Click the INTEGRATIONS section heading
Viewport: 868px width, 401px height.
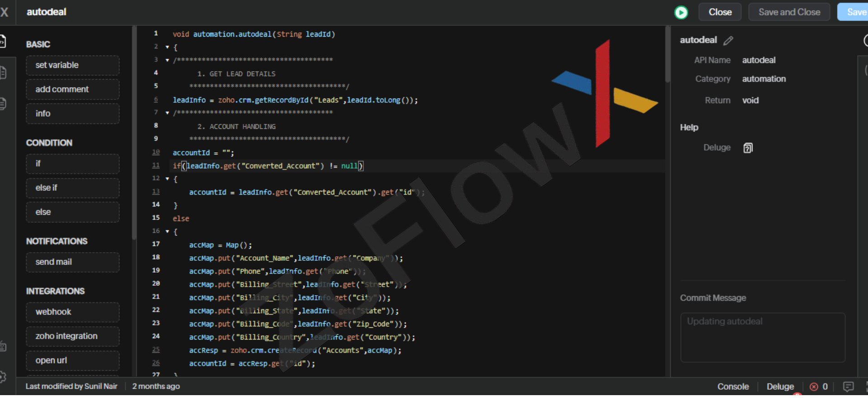[55, 291]
